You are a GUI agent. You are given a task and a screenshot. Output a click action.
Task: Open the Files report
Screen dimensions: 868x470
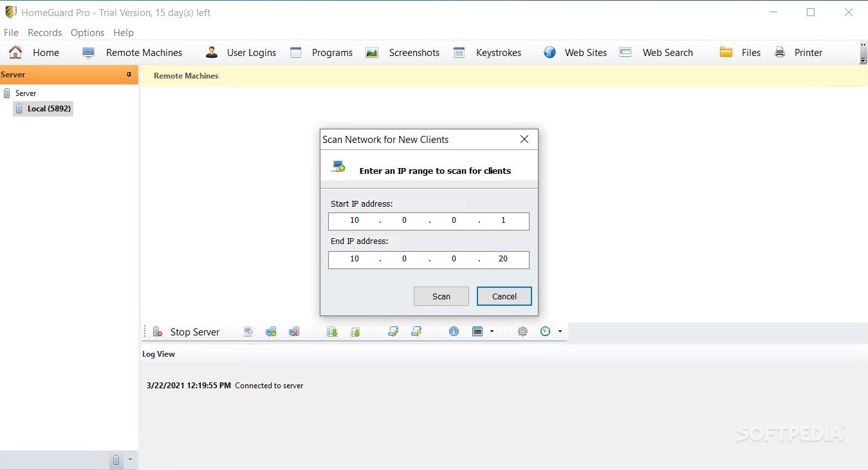740,53
